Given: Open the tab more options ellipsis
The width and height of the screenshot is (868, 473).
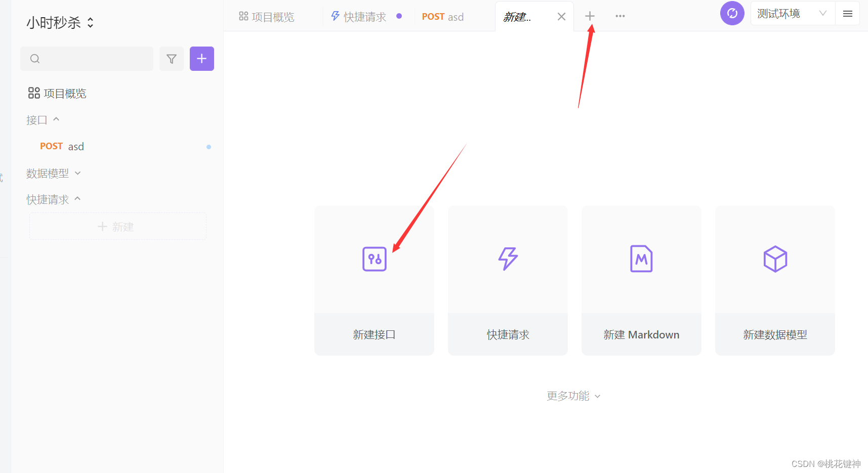Looking at the screenshot, I should tap(620, 16).
